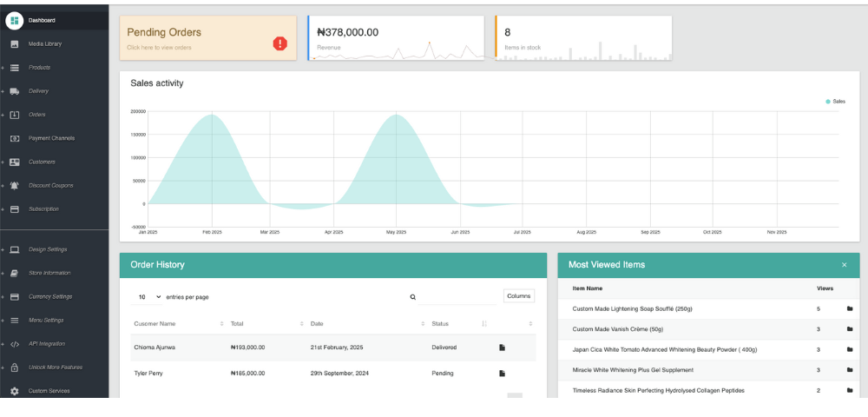Go to API Integration menu item
868x417 pixels.
coord(47,344)
